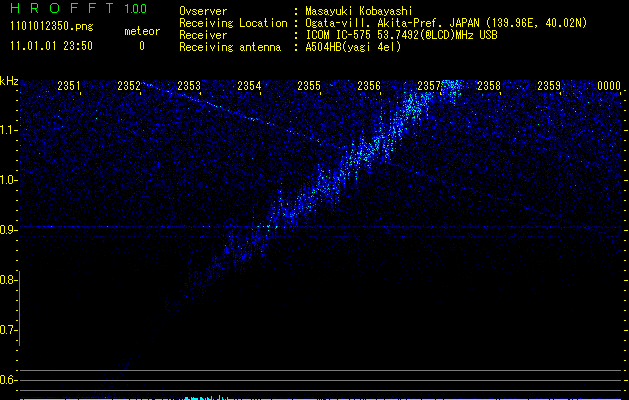Click the 0.7 kHz axis label

[8, 330]
